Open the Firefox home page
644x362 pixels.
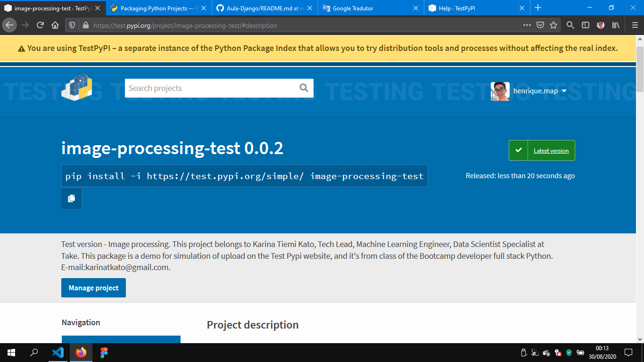55,25
